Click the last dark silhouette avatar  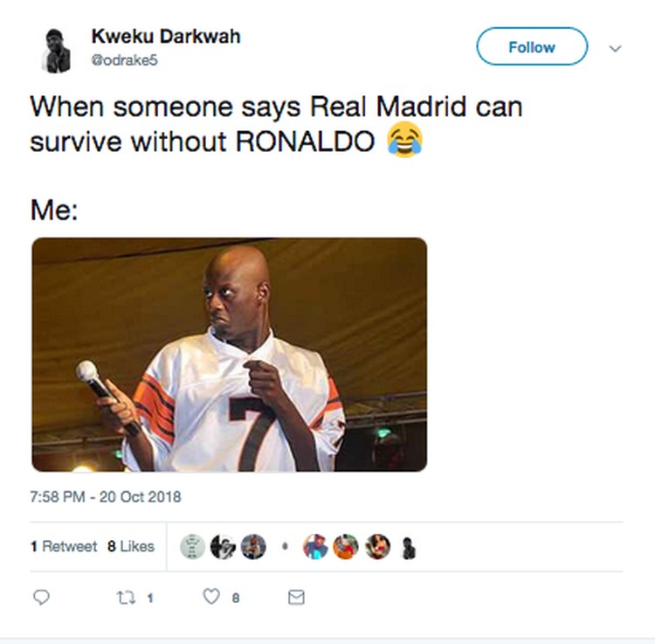[408, 548]
